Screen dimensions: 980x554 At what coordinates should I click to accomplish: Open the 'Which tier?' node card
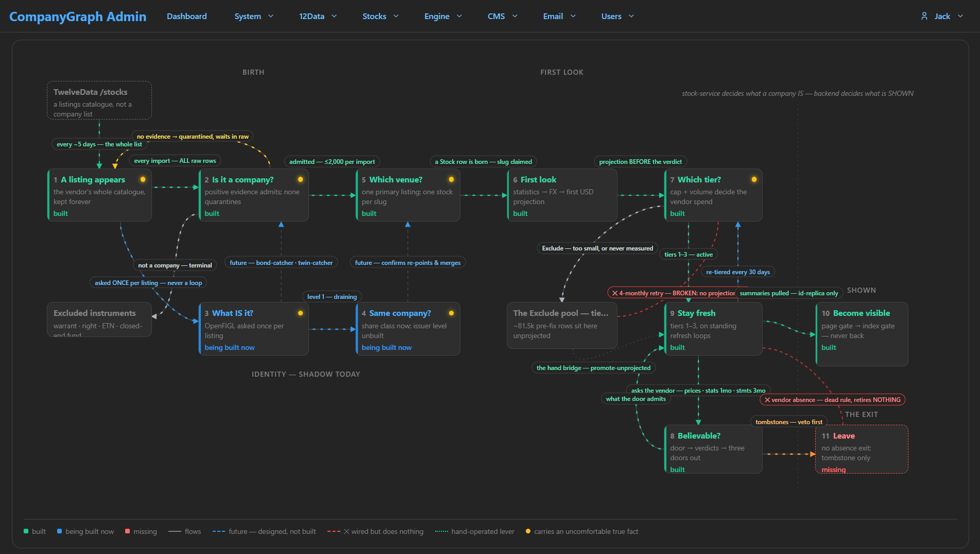pyautogui.click(x=713, y=195)
